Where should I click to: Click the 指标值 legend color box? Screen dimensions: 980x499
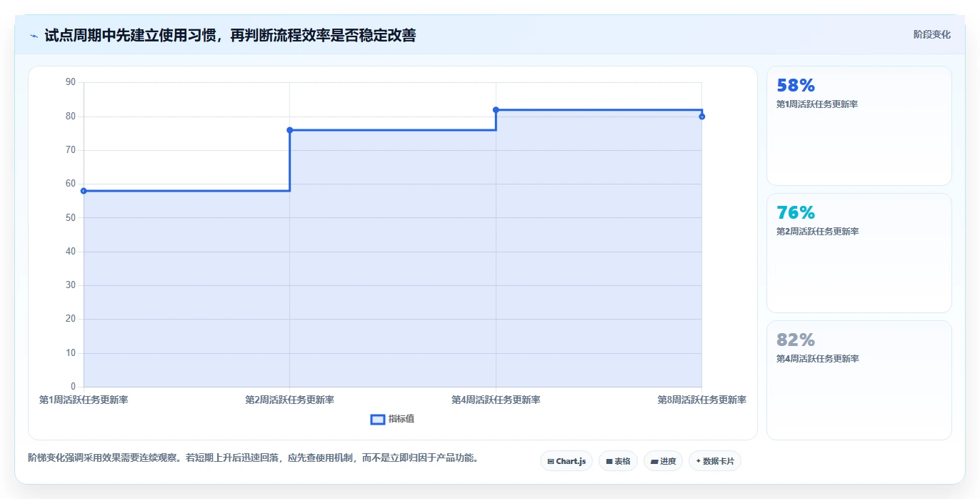point(378,419)
